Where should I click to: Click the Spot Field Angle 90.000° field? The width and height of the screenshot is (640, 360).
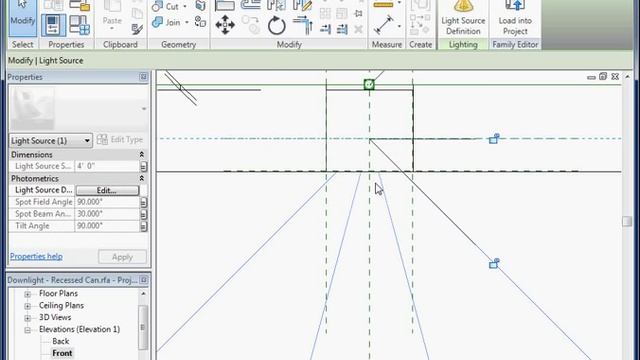coord(107,202)
